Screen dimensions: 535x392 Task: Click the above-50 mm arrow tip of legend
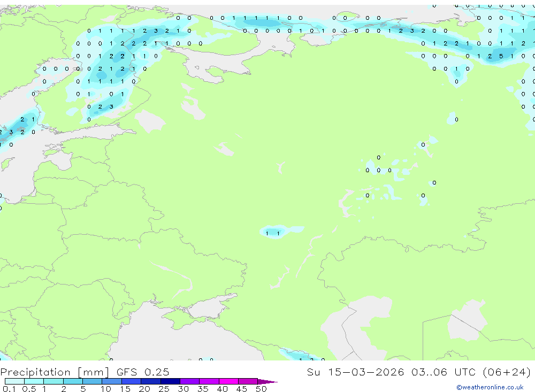pos(267,381)
